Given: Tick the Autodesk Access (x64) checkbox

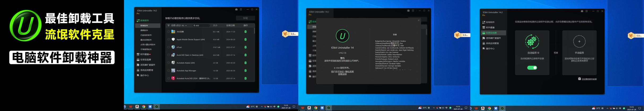Looking at the screenshot, I should 168,63.
